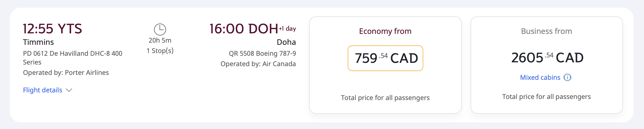Click Operated by: Porter Airlines text
644x129 pixels.
(66, 73)
